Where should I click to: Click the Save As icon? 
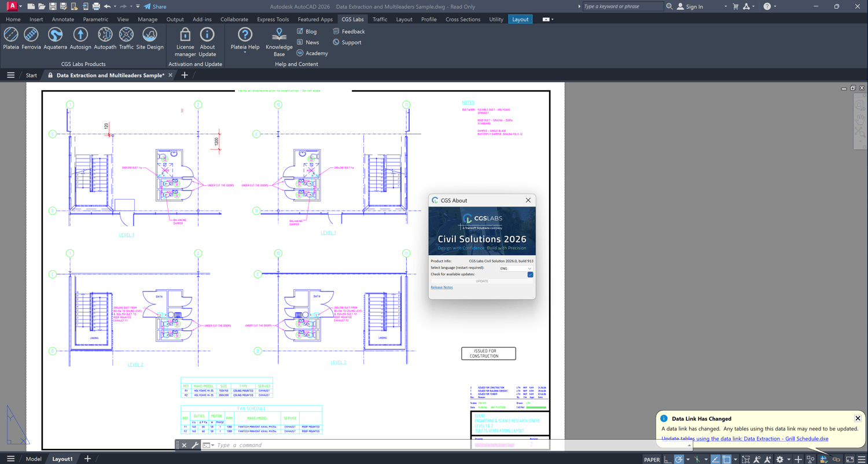(64, 6)
